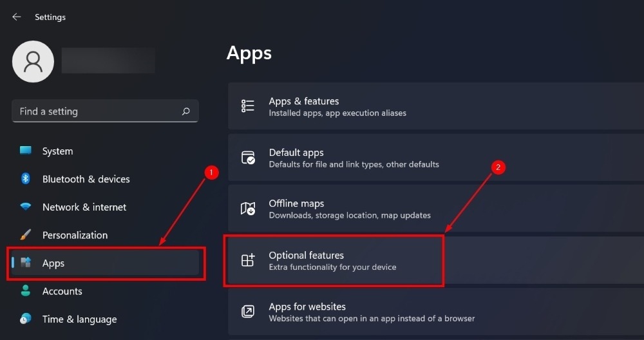
Task: Click the System monitor icon
Action: 26,151
